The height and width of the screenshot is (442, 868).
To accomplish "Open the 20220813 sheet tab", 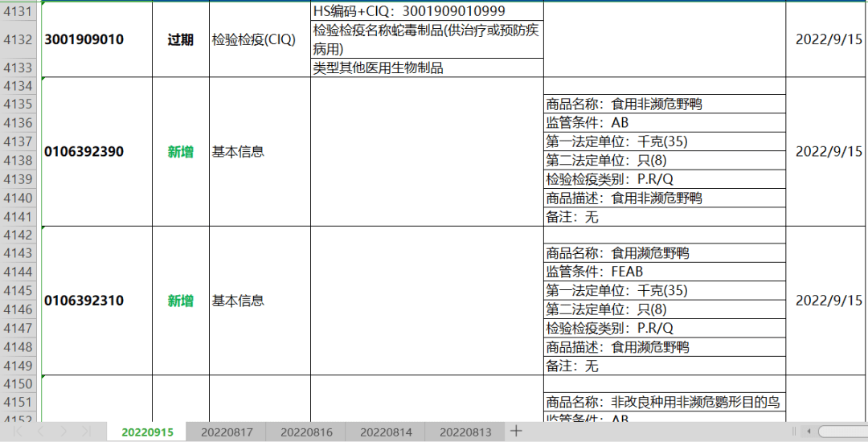I will click(465, 432).
